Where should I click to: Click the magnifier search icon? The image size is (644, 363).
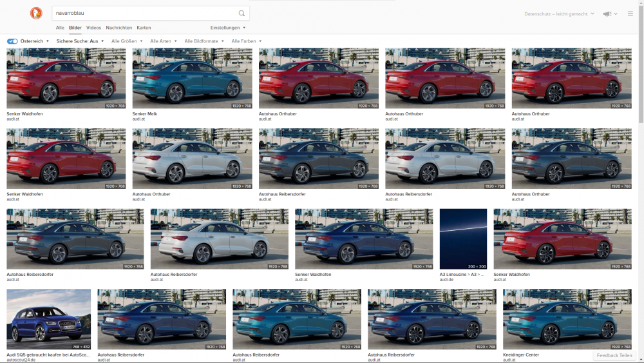[241, 13]
